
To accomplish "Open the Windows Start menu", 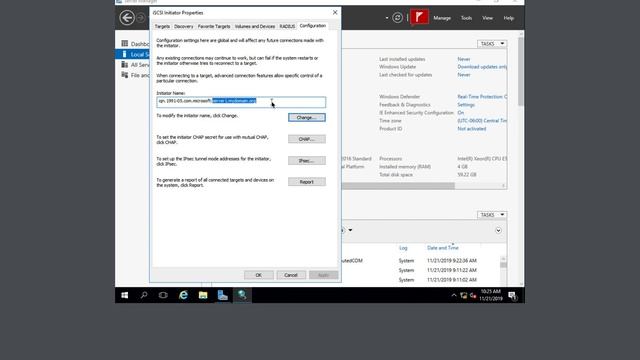I will [x=125, y=295].
